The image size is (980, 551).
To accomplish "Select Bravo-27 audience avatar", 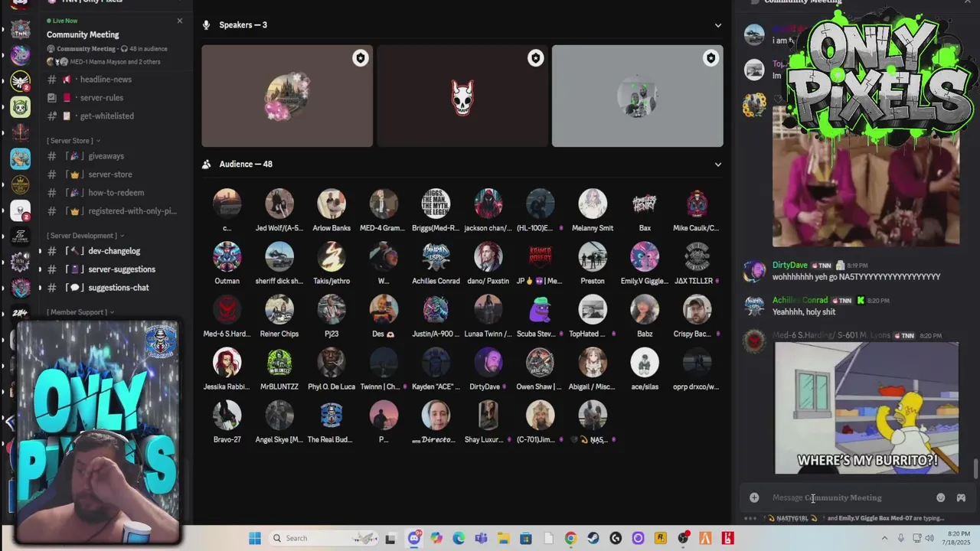I will [x=227, y=415].
